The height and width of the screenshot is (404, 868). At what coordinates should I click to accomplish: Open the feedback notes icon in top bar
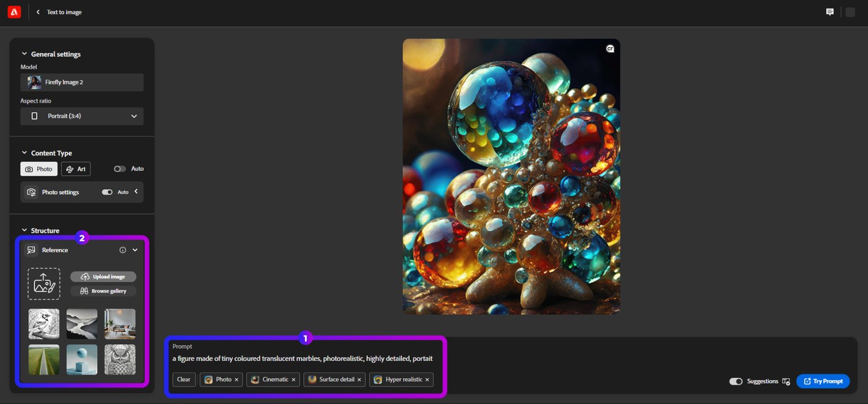829,11
